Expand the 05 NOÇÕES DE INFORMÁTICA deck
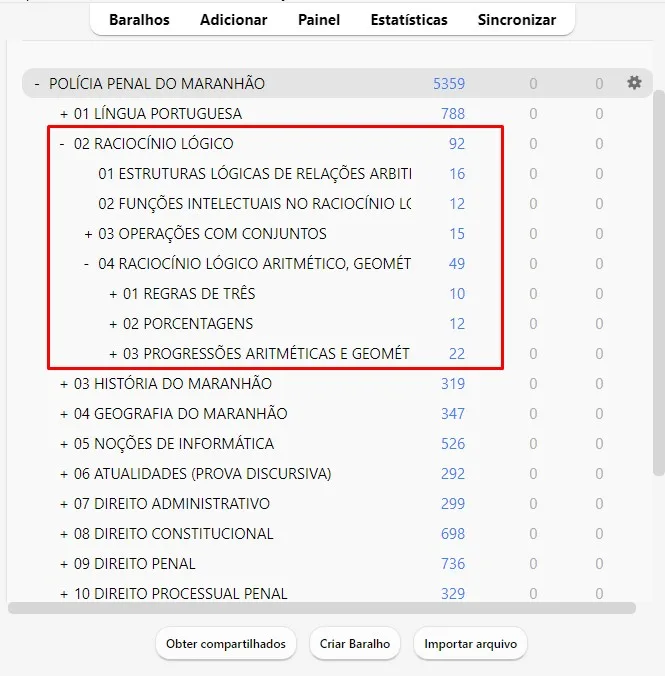The width and height of the screenshot is (665, 676). coord(64,444)
